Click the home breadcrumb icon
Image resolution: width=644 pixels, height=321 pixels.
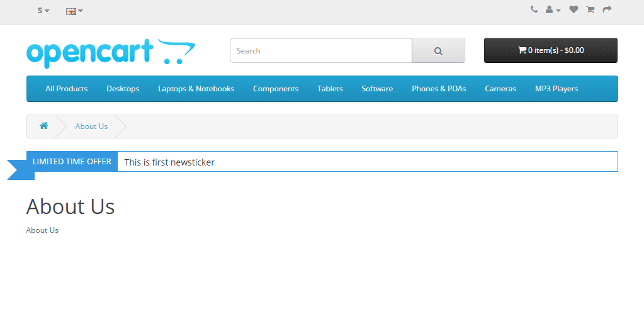44,126
